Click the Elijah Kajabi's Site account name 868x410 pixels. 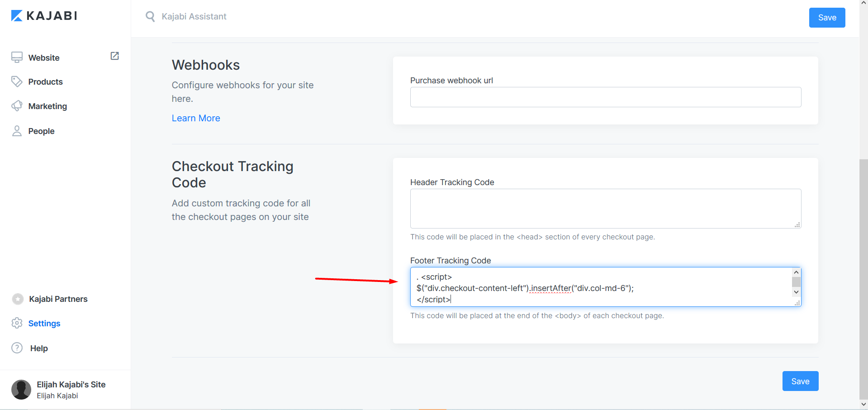click(71, 385)
